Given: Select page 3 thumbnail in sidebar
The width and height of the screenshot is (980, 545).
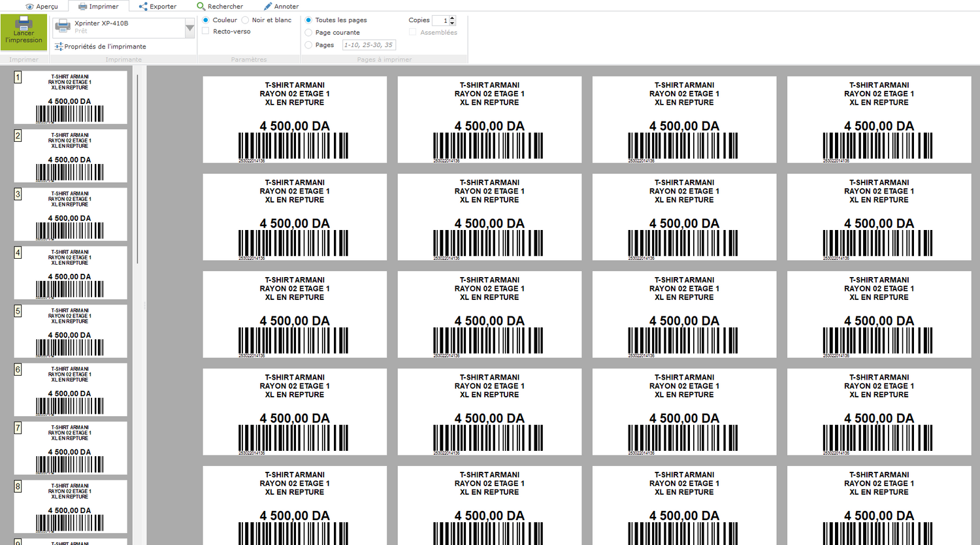Looking at the screenshot, I should coord(71,214).
